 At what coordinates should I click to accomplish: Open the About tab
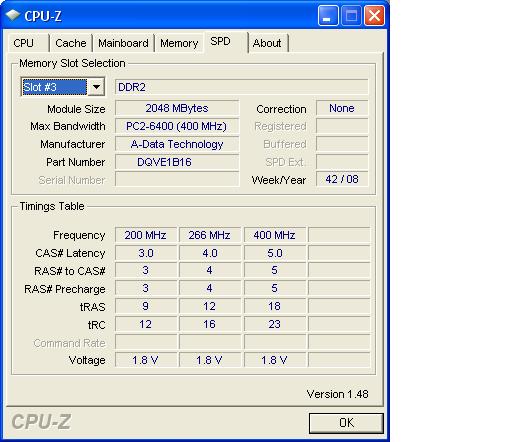267,43
